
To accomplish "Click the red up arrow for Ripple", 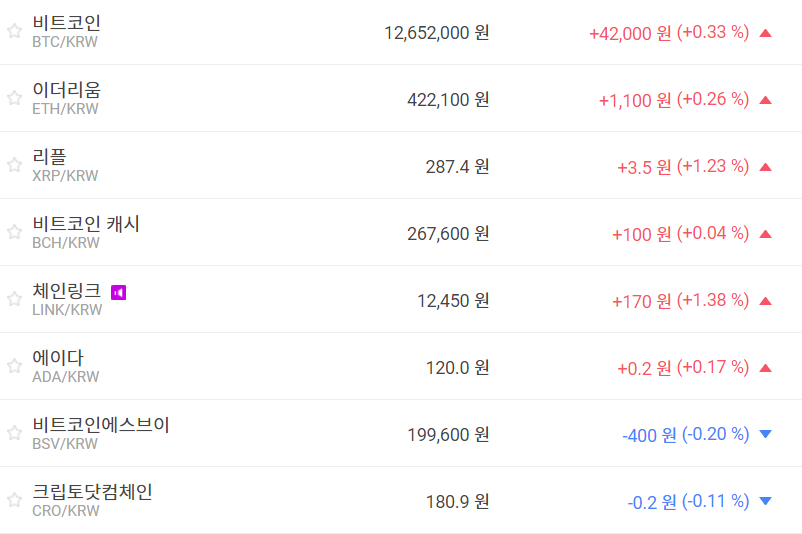I will tap(766, 167).
